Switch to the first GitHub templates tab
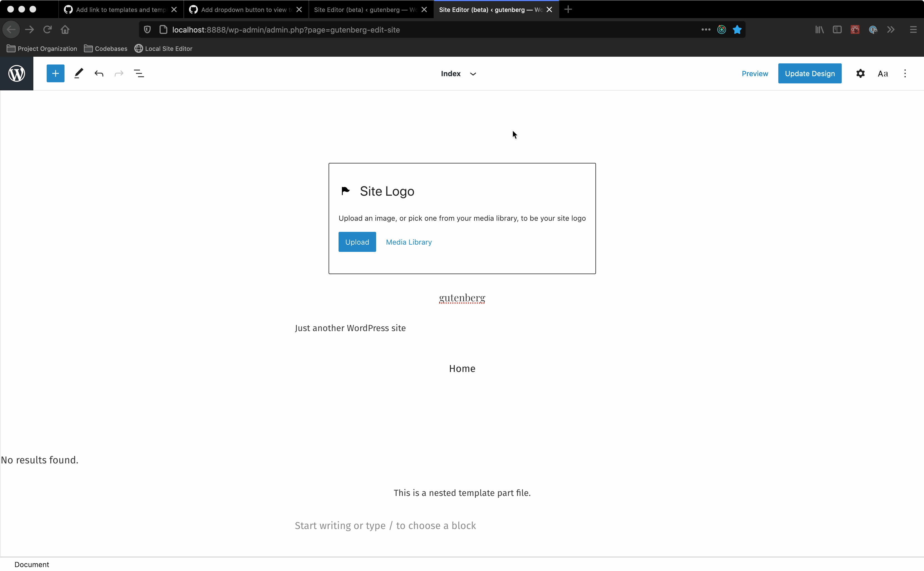 [x=117, y=9]
